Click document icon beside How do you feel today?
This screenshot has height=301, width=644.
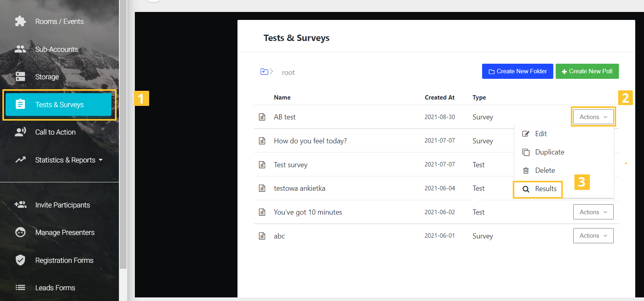(262, 141)
